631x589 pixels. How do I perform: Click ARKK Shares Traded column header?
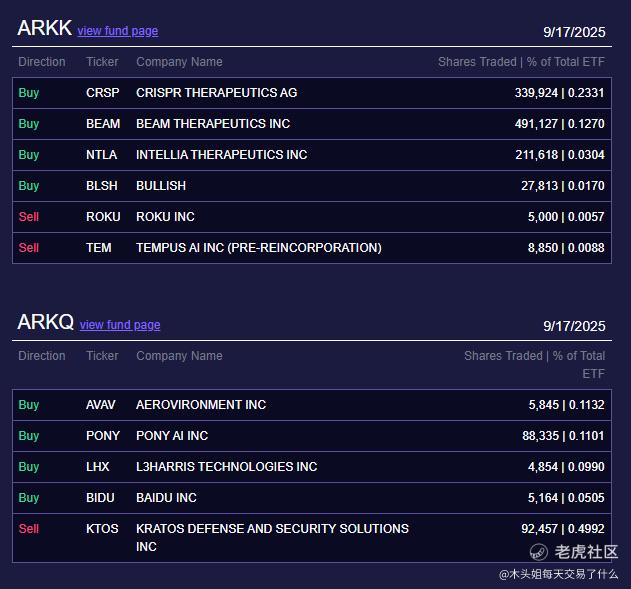[x=521, y=62]
